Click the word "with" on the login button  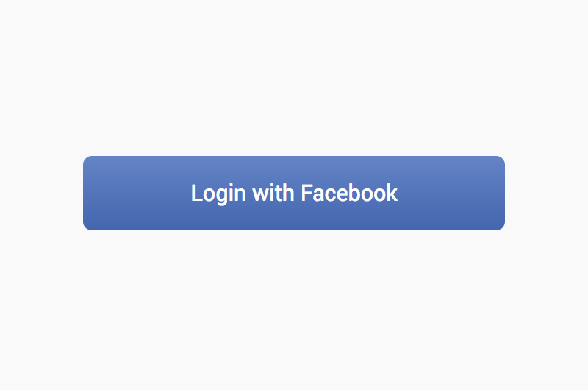pyautogui.click(x=273, y=193)
